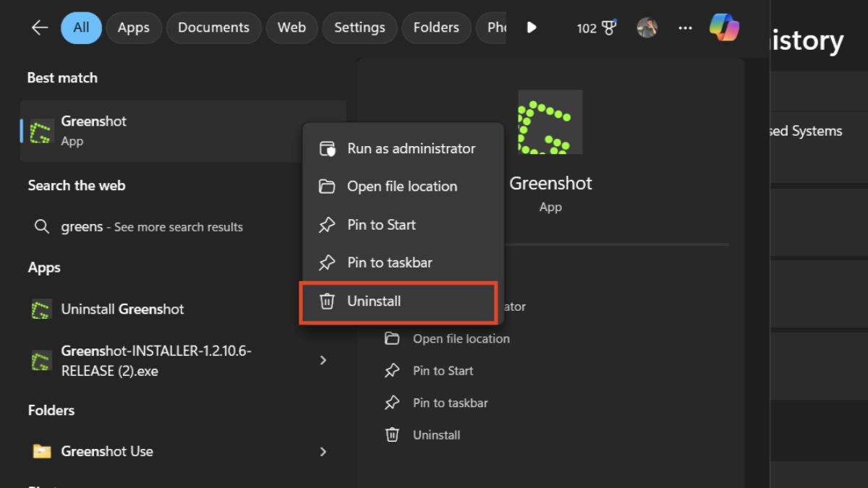Switch to the Folders filter tab
The image size is (868, 488).
coord(436,27)
